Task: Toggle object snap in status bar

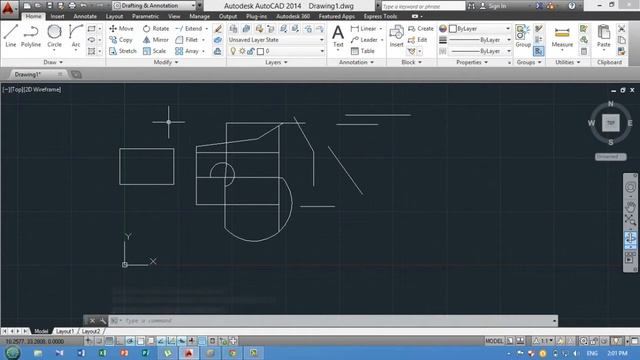Action: (x=140, y=341)
